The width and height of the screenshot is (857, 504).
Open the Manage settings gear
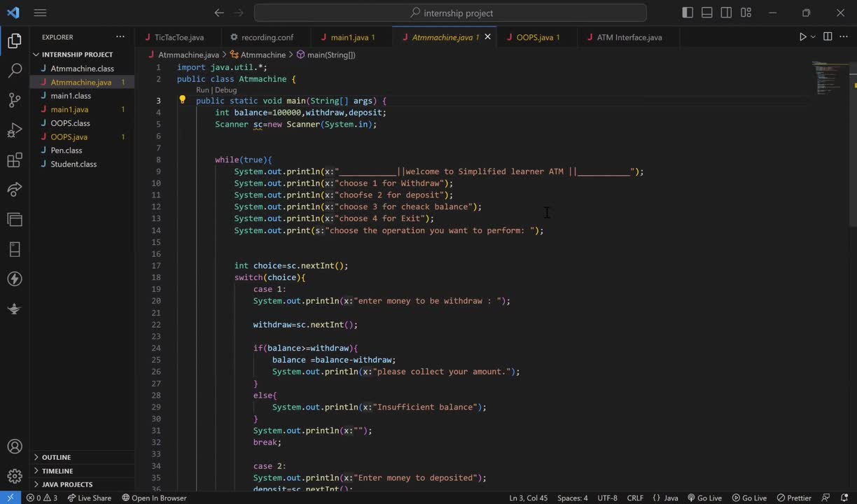click(x=15, y=476)
